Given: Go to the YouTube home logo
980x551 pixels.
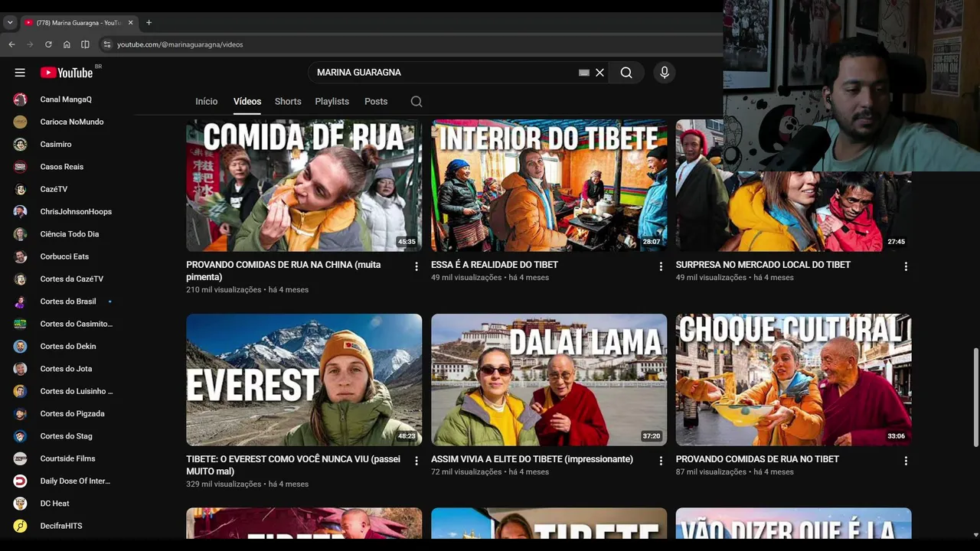Looking at the screenshot, I should point(67,73).
